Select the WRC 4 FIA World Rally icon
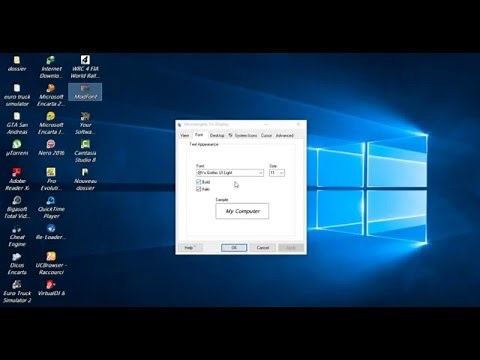The image size is (480, 360). 85,67
